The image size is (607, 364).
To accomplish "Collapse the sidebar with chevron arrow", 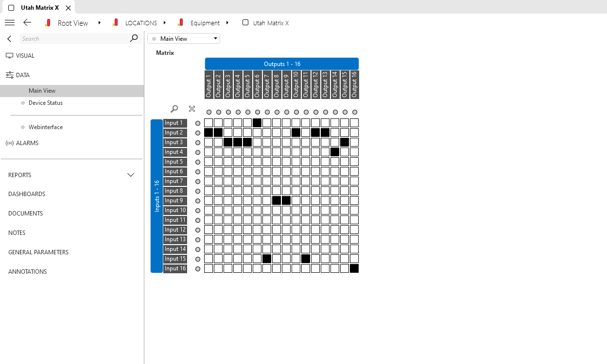I will (x=9, y=39).
